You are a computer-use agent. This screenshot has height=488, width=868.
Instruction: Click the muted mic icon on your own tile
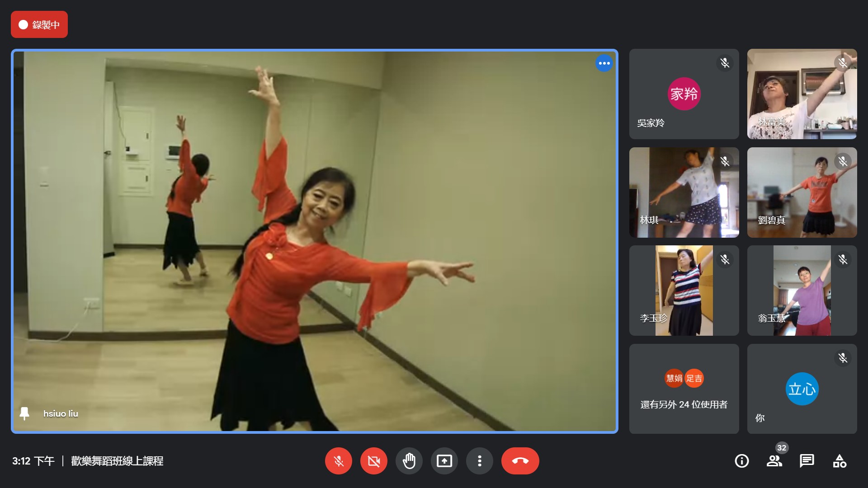point(843,358)
